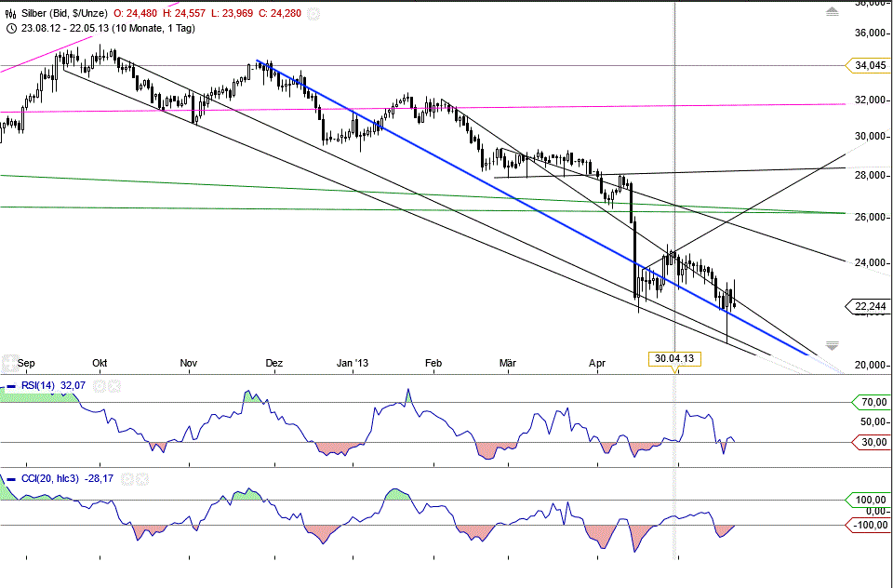Open the settings icon beside CCI(20, hlc3)
Viewport: 893px width, 588px height.
point(126,478)
